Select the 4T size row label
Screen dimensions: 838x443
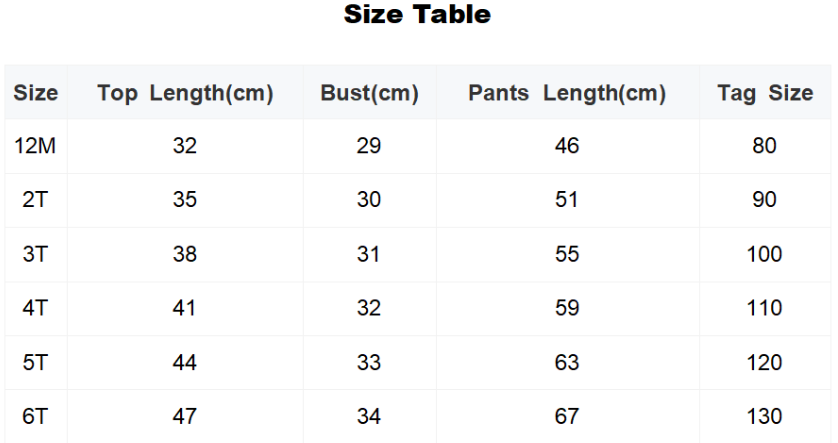[x=35, y=308]
